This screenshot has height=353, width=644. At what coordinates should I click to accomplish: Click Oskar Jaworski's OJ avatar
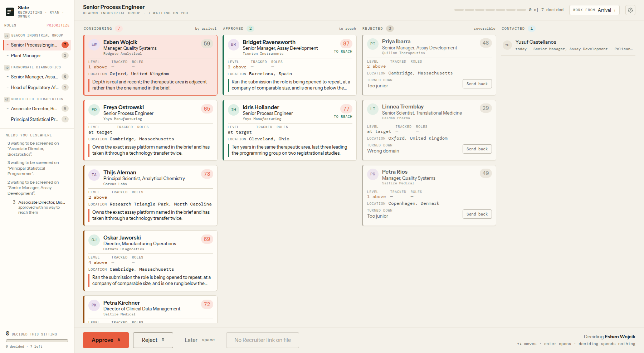[x=94, y=240]
